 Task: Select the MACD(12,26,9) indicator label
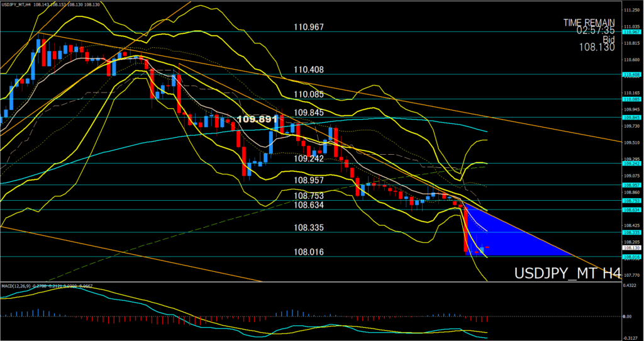click(x=16, y=285)
